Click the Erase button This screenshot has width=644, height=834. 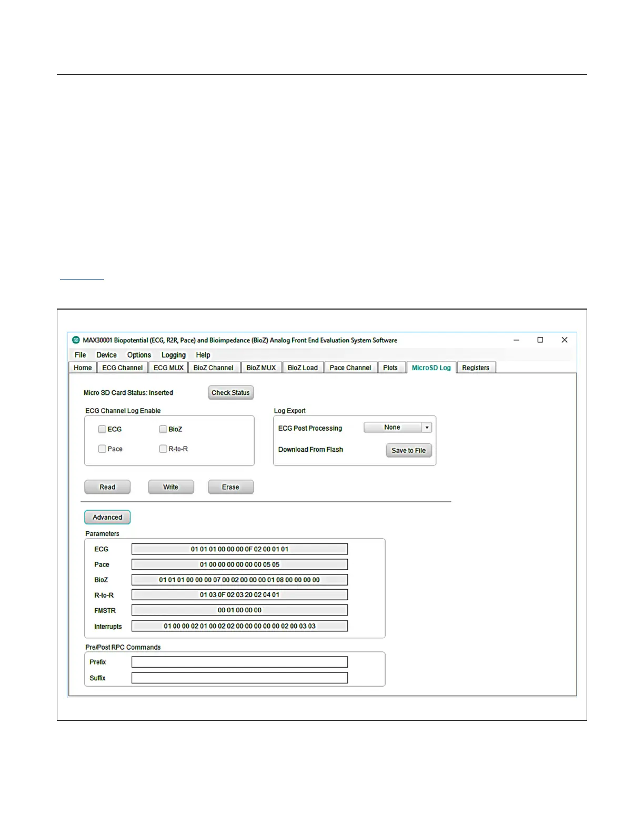coord(230,487)
